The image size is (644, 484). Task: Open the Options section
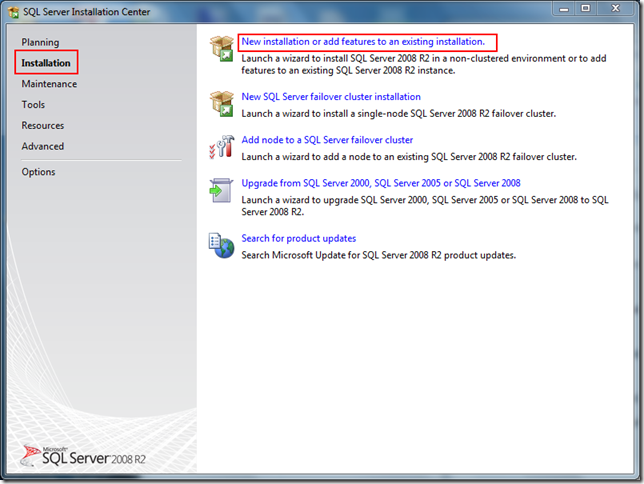(x=39, y=172)
